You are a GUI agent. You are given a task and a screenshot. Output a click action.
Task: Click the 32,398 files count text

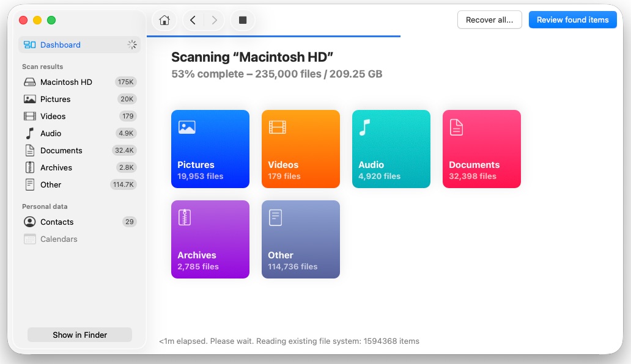(x=473, y=176)
